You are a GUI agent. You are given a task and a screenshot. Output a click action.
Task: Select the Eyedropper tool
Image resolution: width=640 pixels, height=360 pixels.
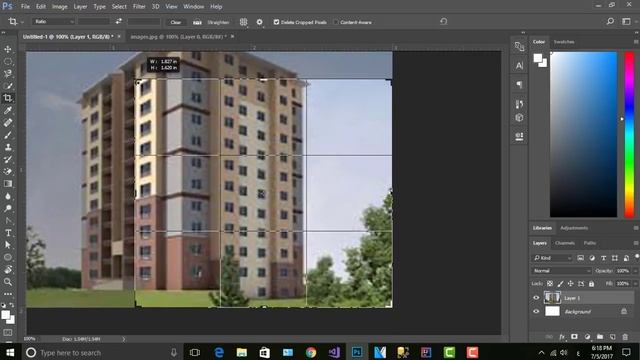pos(8,110)
